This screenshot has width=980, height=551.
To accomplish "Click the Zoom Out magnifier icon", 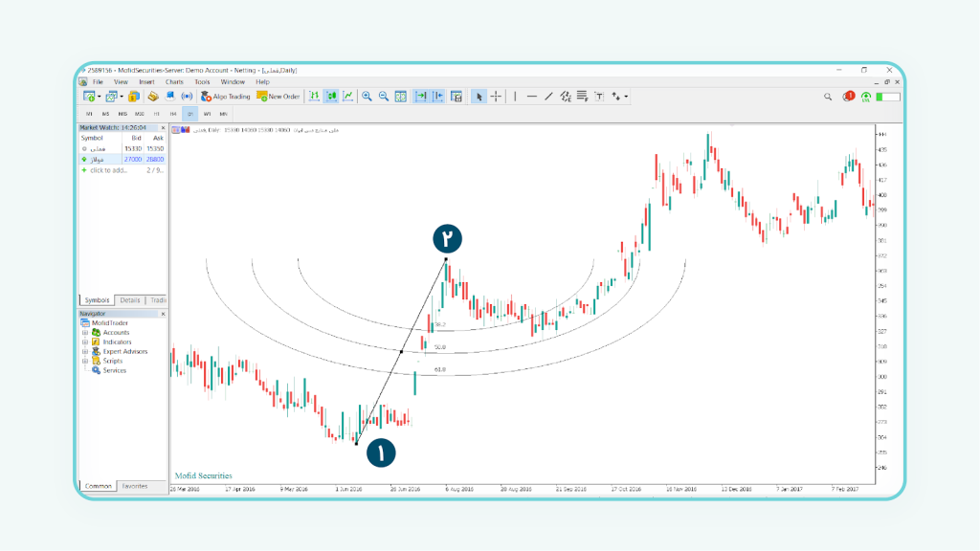I will tap(383, 97).
